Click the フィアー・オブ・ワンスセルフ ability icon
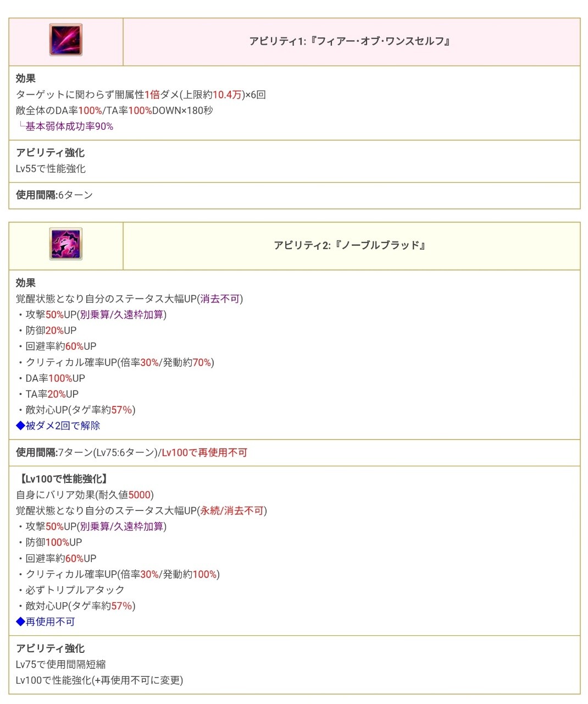Image resolution: width=588 pixels, height=704 pixels. point(66,40)
